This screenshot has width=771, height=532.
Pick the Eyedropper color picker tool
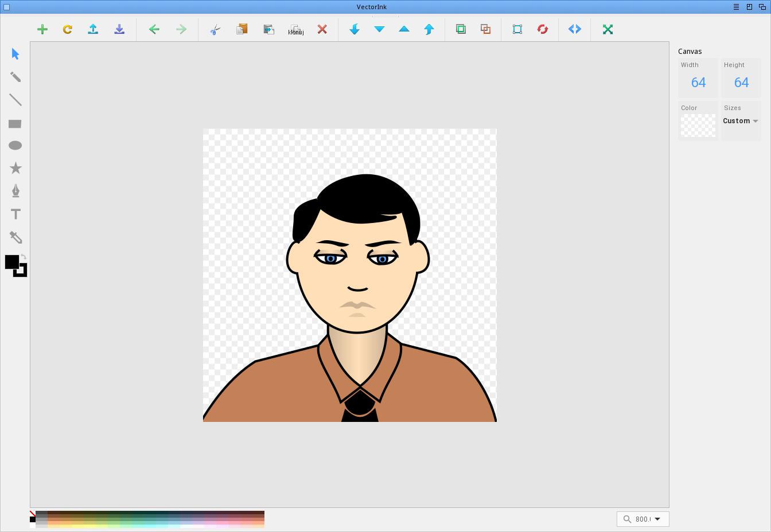(x=15, y=237)
